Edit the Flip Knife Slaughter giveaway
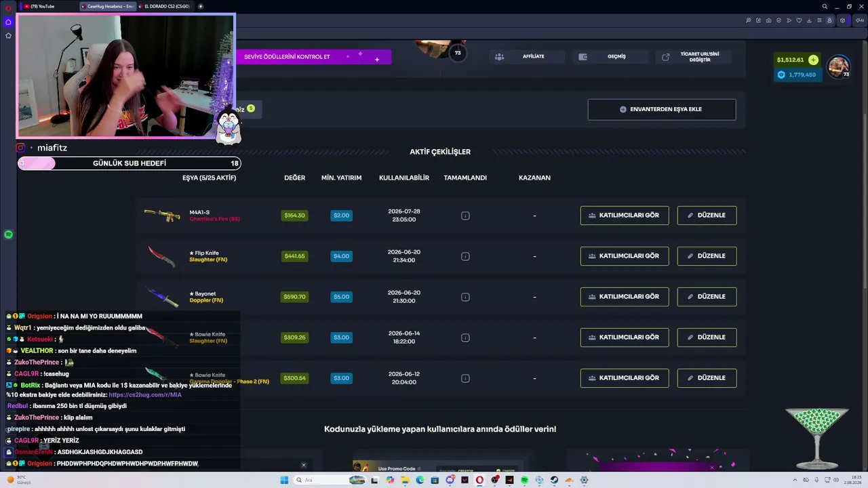The width and height of the screenshot is (868, 488). (707, 256)
